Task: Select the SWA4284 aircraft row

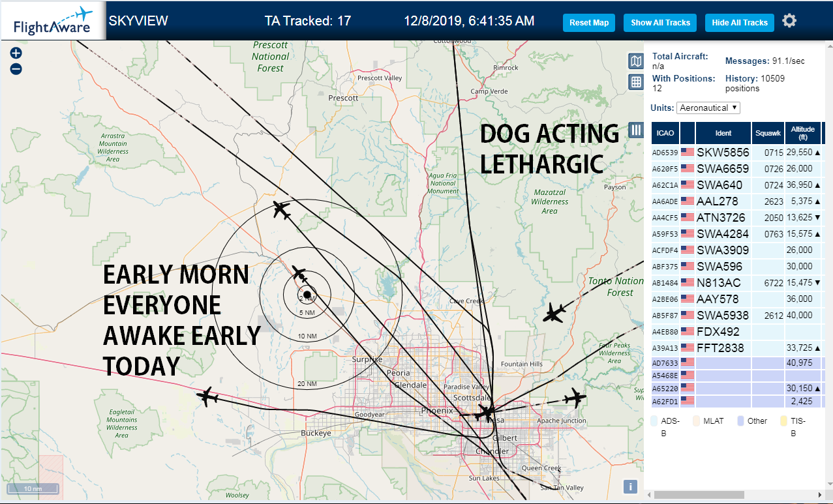Action: (738, 234)
